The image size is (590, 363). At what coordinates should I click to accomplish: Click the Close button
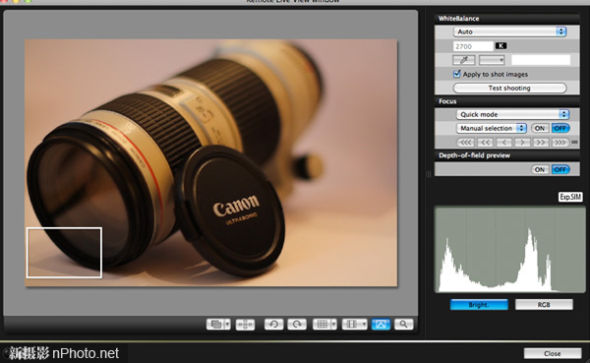point(552,353)
